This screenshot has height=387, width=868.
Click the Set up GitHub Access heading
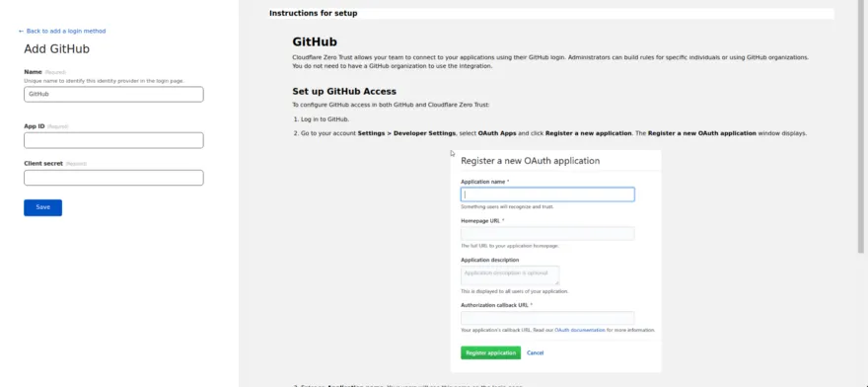344,92
